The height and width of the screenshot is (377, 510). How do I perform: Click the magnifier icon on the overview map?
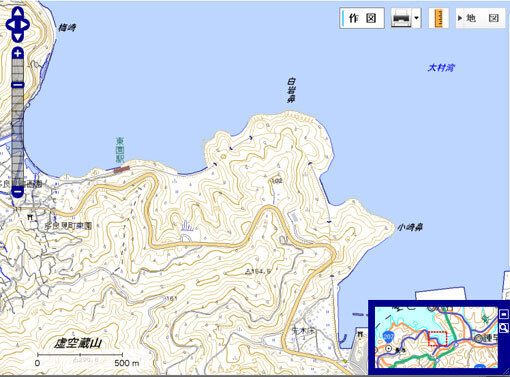coord(504,328)
